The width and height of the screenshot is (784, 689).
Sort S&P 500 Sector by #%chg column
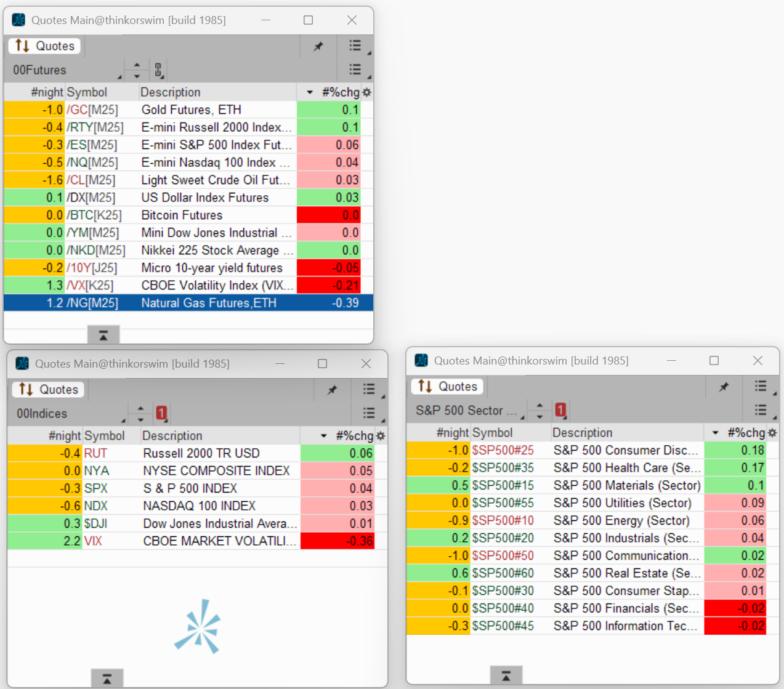pos(735,433)
